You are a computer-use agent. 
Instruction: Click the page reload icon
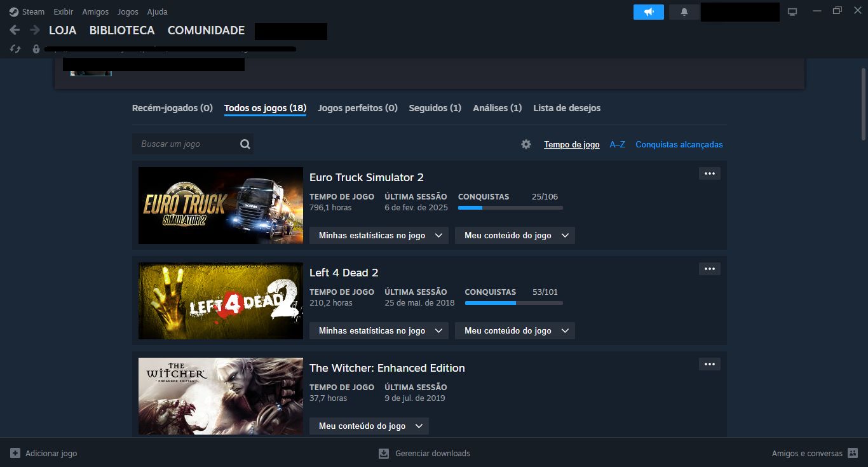point(16,49)
